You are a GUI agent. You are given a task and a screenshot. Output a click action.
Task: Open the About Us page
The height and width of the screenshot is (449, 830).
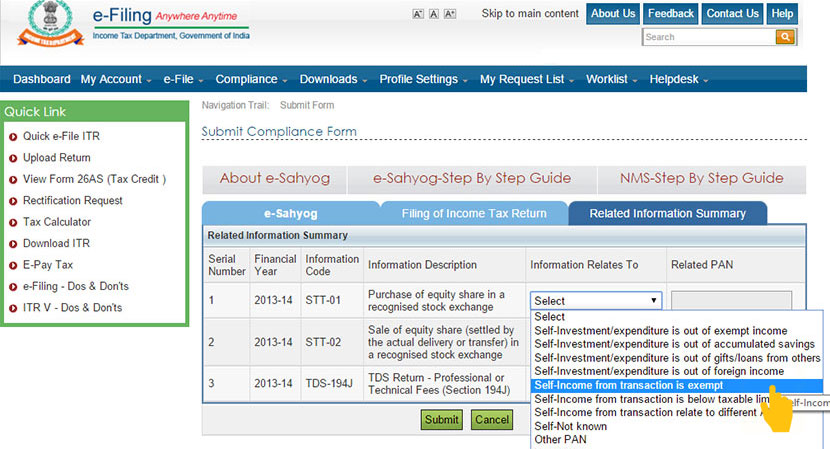pos(613,14)
